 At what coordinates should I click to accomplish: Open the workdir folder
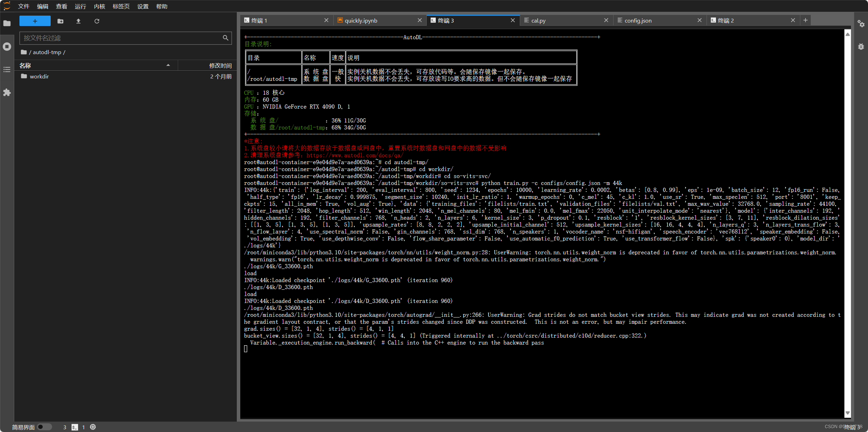coord(39,76)
